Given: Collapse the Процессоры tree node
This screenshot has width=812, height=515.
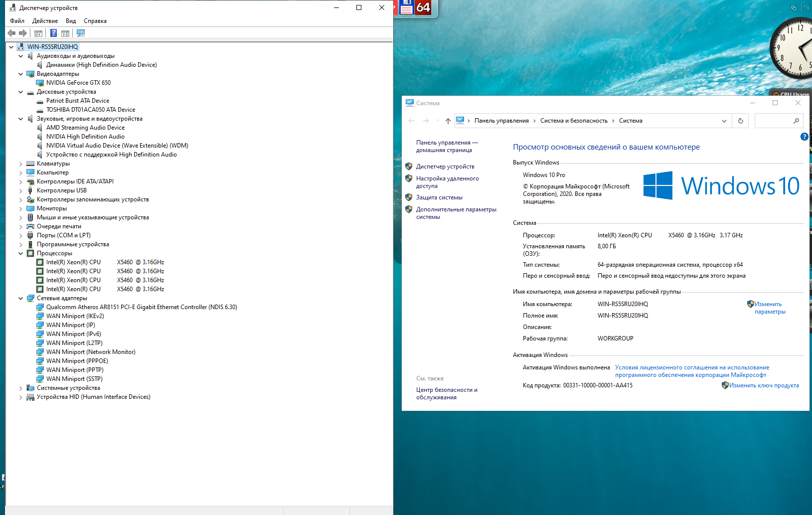Looking at the screenshot, I should pos(20,253).
